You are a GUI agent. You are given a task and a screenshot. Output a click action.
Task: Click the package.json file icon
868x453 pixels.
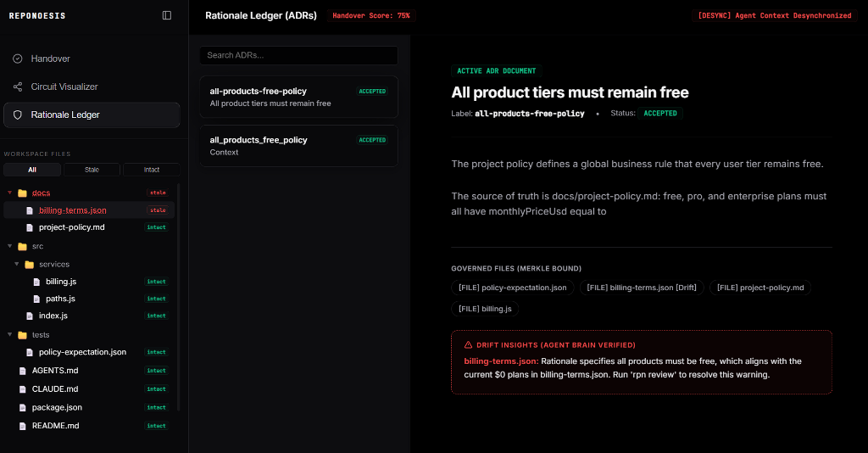[x=23, y=408]
